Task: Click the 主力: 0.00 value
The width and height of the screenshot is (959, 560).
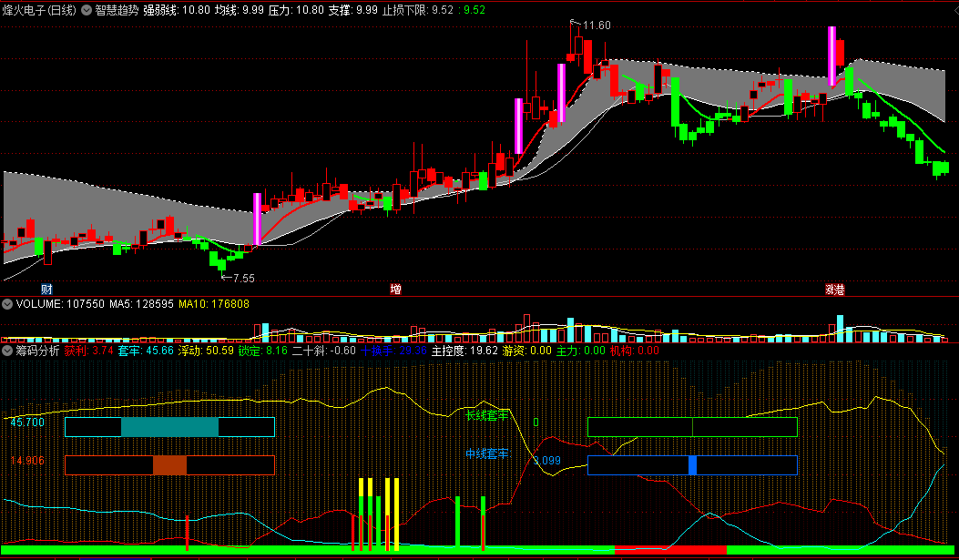Action: tap(580, 351)
